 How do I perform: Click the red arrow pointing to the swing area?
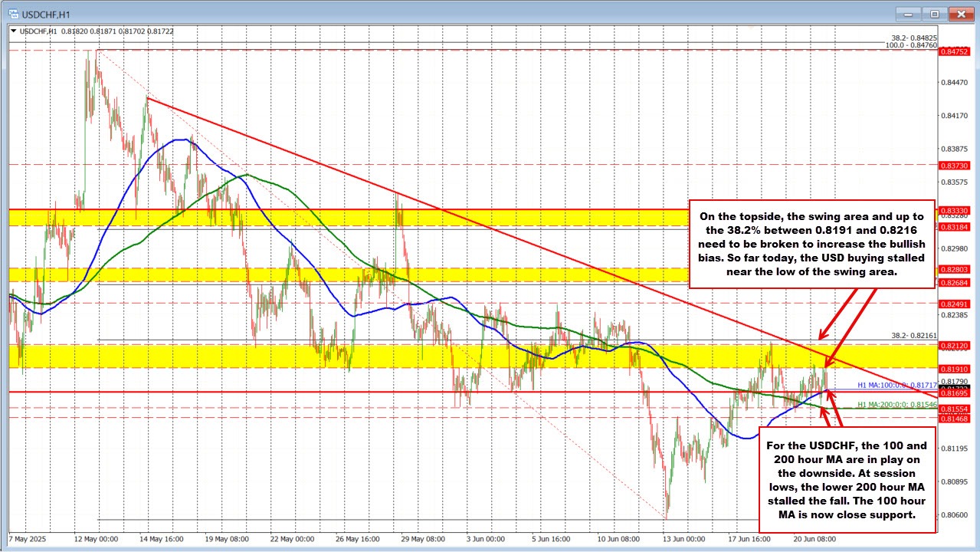[x=824, y=333]
